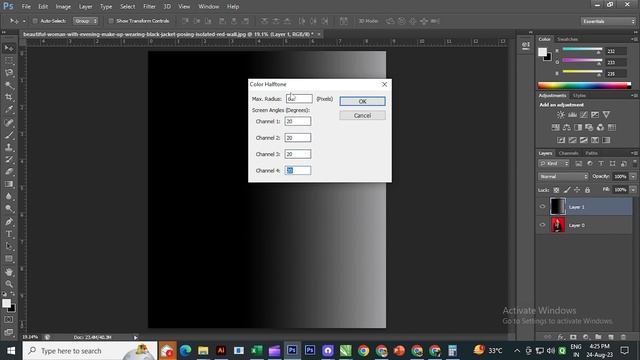The width and height of the screenshot is (640, 360).
Task: Select the Layer 1 thumbnail
Action: 558,207
